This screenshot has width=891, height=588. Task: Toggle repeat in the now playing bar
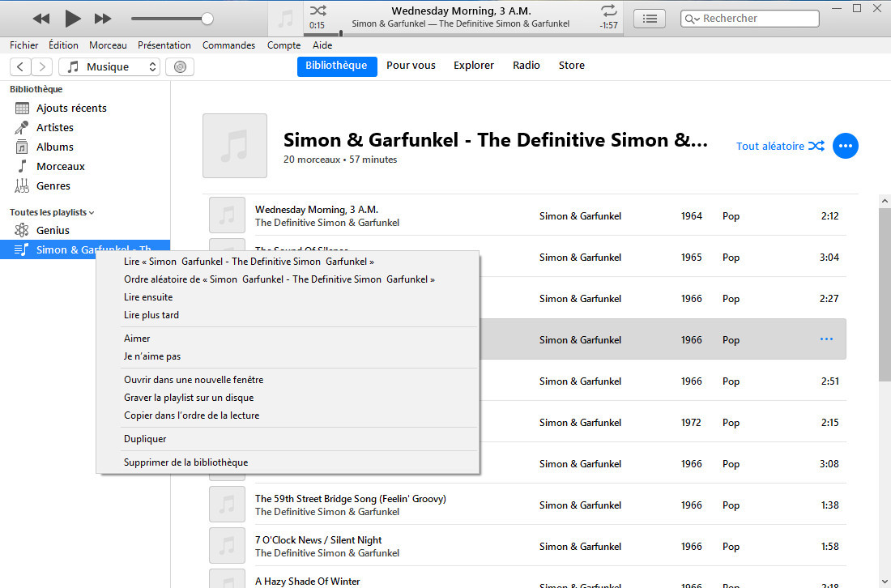(608, 11)
